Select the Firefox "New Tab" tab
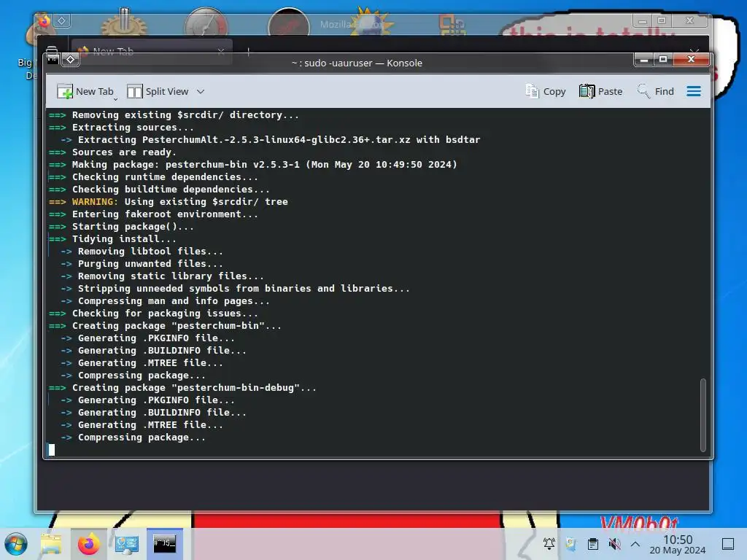 pos(152,51)
